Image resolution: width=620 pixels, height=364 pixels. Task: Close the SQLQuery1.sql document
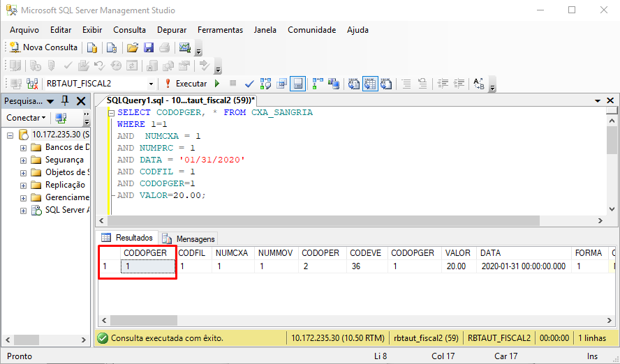click(x=610, y=100)
